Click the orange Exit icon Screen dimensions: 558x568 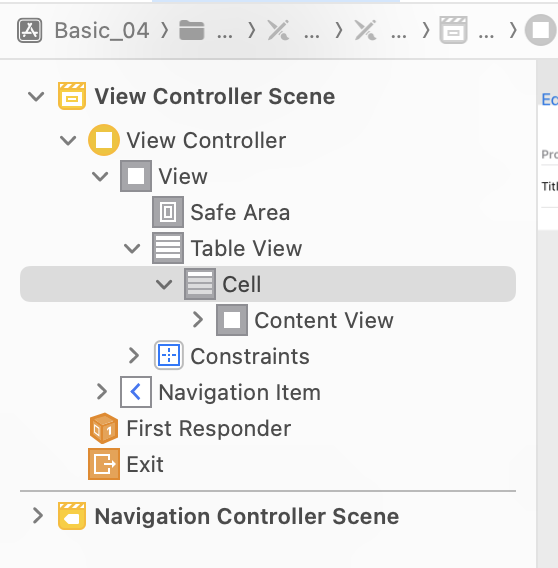(x=104, y=464)
